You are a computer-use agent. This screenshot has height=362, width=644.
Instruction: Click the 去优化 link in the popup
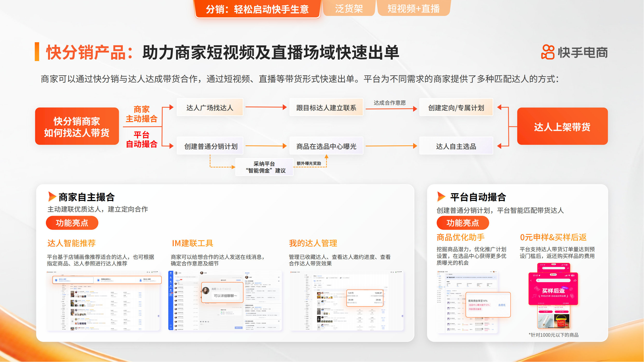tap(502, 305)
